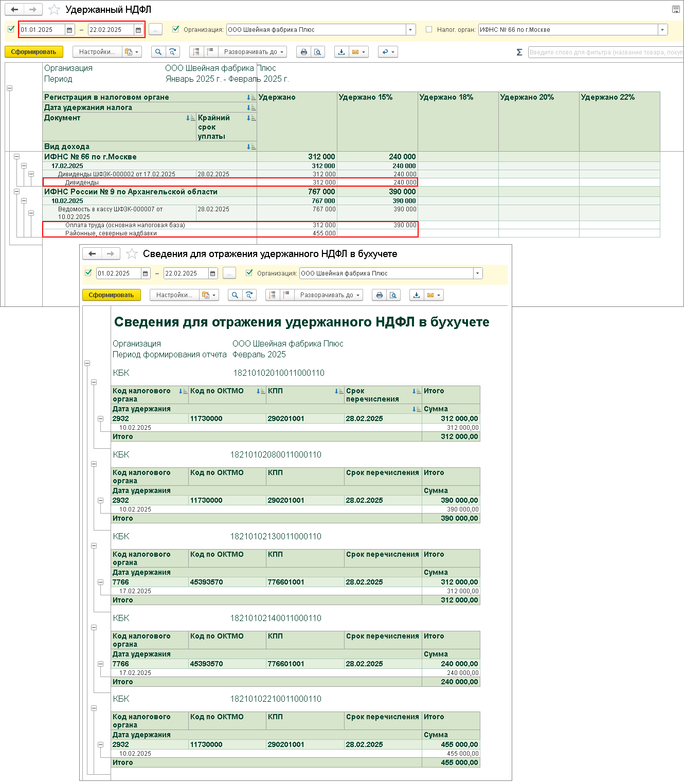The width and height of the screenshot is (684, 784).
Task: Toggle period checkbox in Удержанный НДФЛ
Action: (11, 29)
